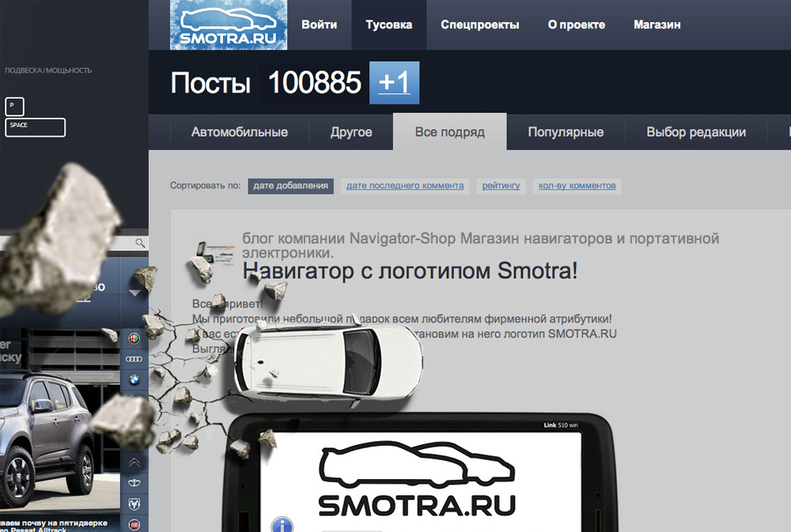Open the Alfa Romeo brand icon
791x532 pixels.
[x=134, y=338]
